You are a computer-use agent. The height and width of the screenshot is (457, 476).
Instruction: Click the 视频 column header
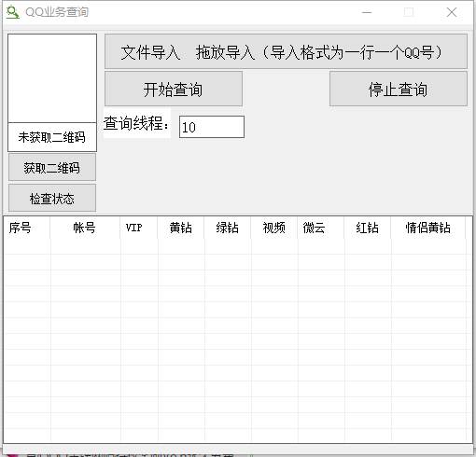tap(274, 228)
